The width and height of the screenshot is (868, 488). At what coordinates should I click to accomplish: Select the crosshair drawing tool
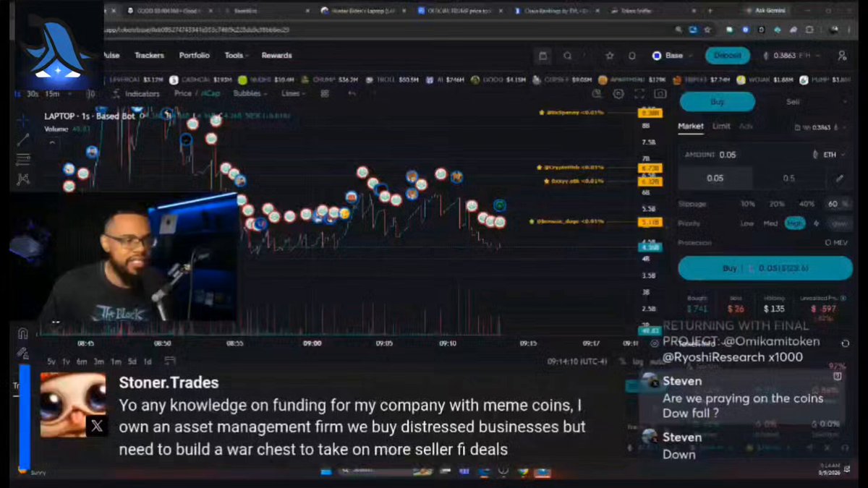pyautogui.click(x=23, y=120)
